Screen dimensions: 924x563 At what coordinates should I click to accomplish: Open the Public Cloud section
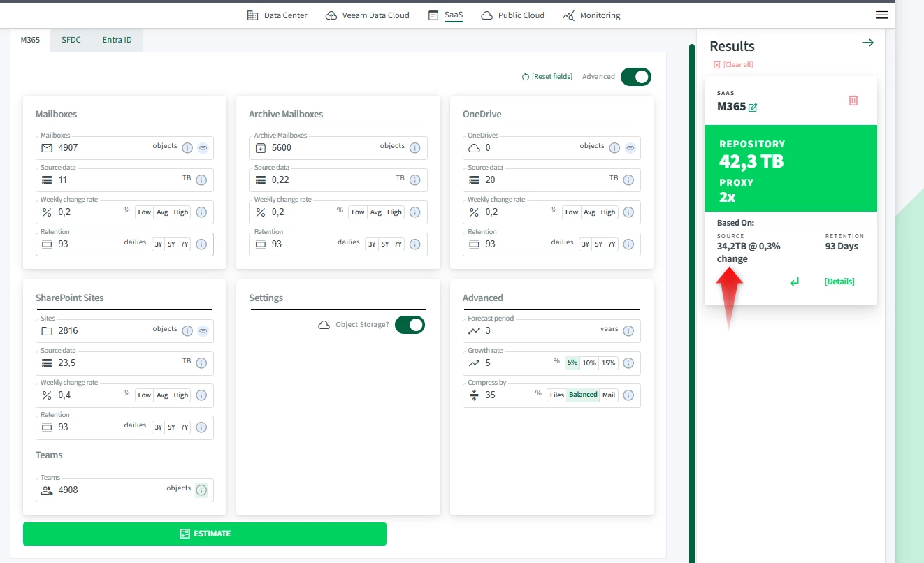pyautogui.click(x=513, y=15)
